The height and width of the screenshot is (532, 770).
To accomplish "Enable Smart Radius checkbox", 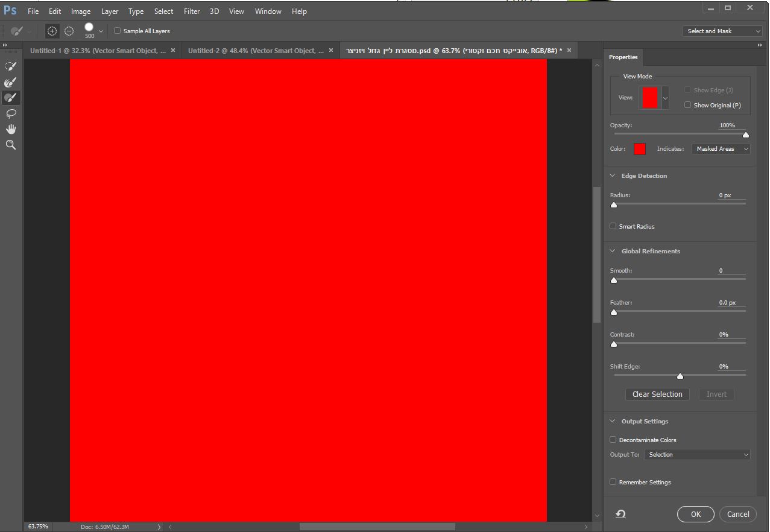I will coord(613,226).
